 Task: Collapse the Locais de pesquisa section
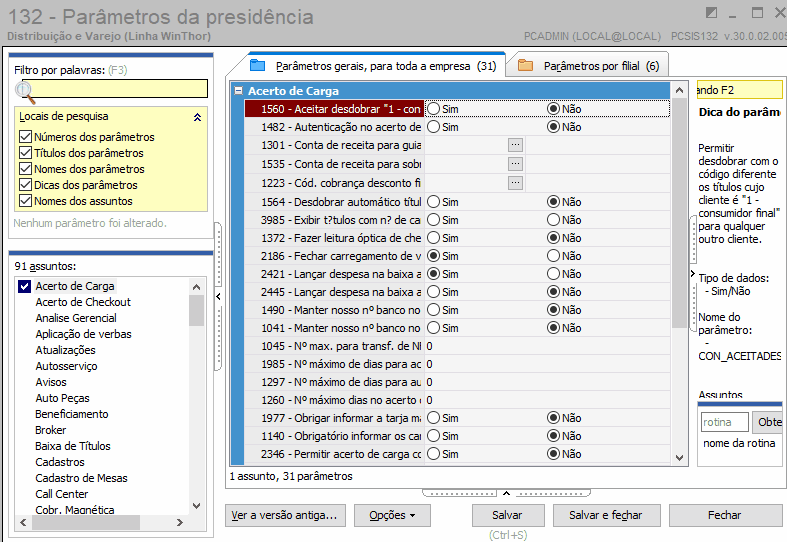(x=198, y=117)
